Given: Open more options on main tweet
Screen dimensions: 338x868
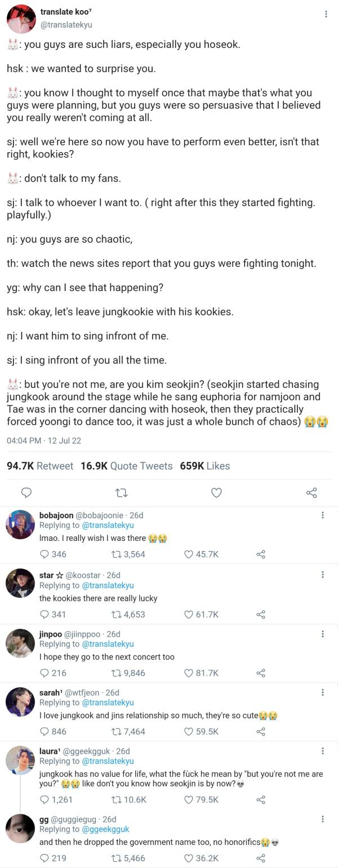Looking at the screenshot, I should [x=326, y=15].
